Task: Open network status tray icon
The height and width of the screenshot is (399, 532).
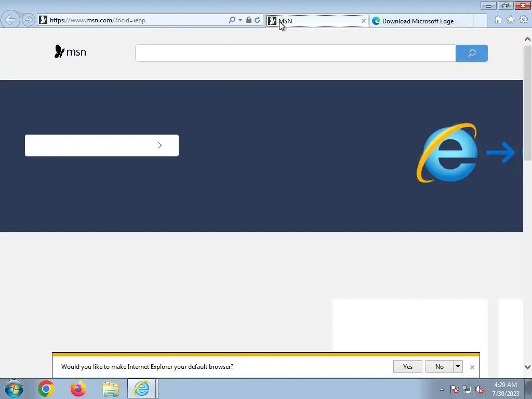Action: (467, 389)
